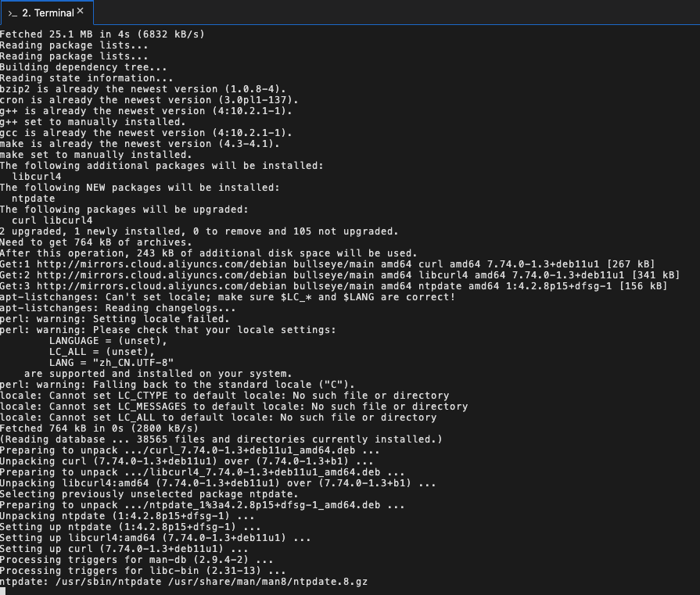The height and width of the screenshot is (595, 700).
Task: Close the "2. Terminal" tab
Action: click(80, 11)
